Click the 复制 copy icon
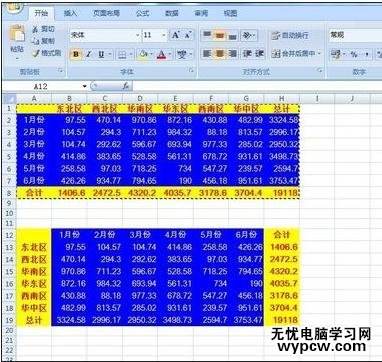The image size is (382, 362). [x=35, y=41]
